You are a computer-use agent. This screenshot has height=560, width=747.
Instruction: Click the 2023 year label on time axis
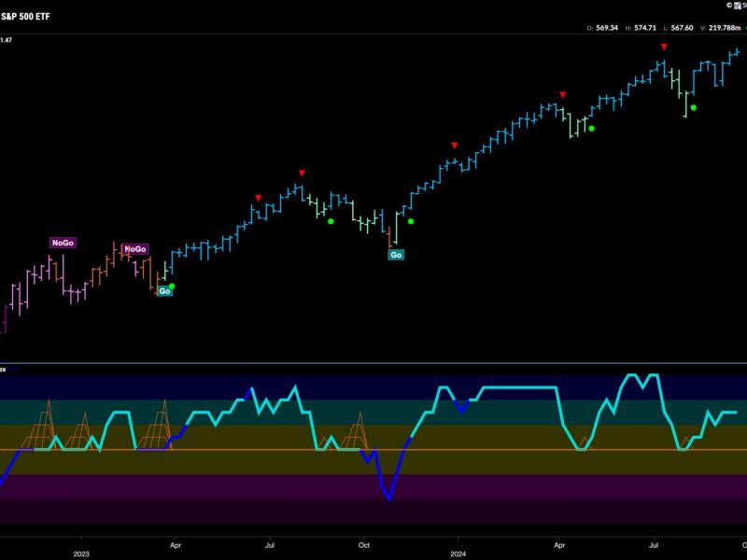(x=81, y=553)
